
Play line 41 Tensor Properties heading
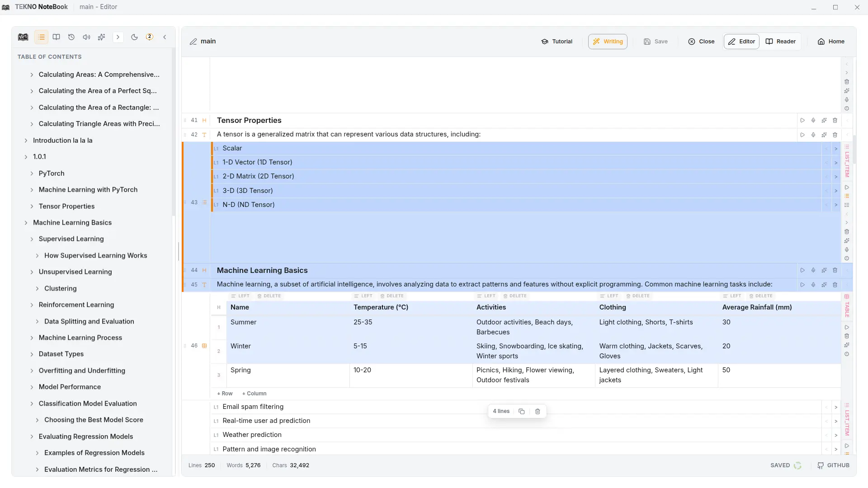point(802,120)
